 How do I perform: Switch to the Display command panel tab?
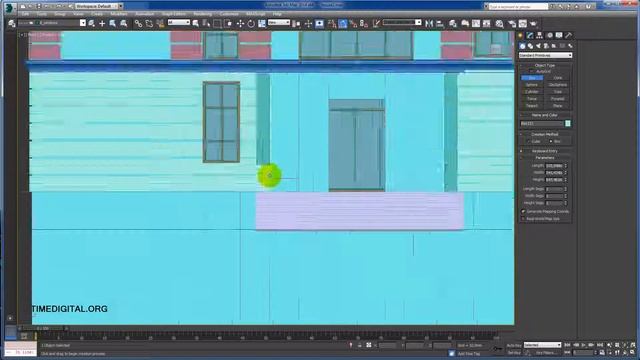pos(559,36)
